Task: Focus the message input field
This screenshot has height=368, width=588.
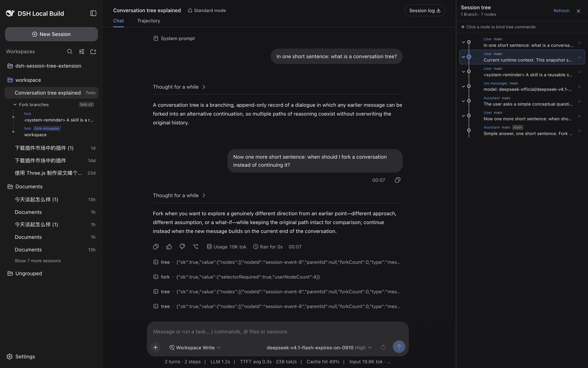Action: click(x=277, y=332)
